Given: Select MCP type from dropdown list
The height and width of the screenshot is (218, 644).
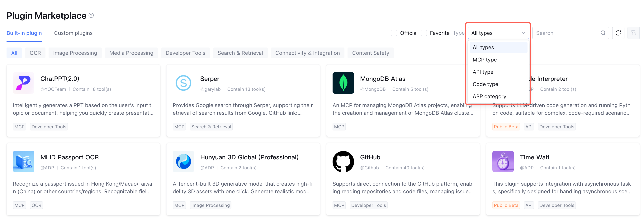Looking at the screenshot, I should 485,60.
